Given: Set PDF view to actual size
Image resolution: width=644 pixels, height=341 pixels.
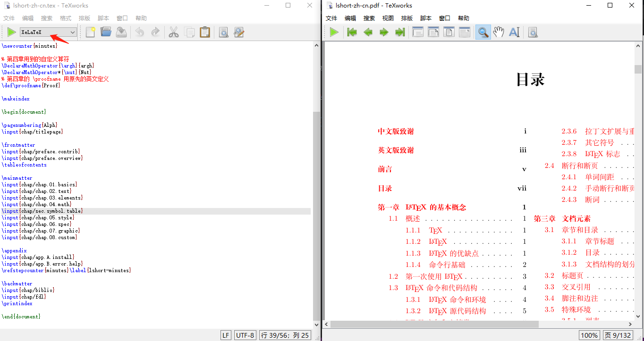Looking at the screenshot, I should pos(418,32).
